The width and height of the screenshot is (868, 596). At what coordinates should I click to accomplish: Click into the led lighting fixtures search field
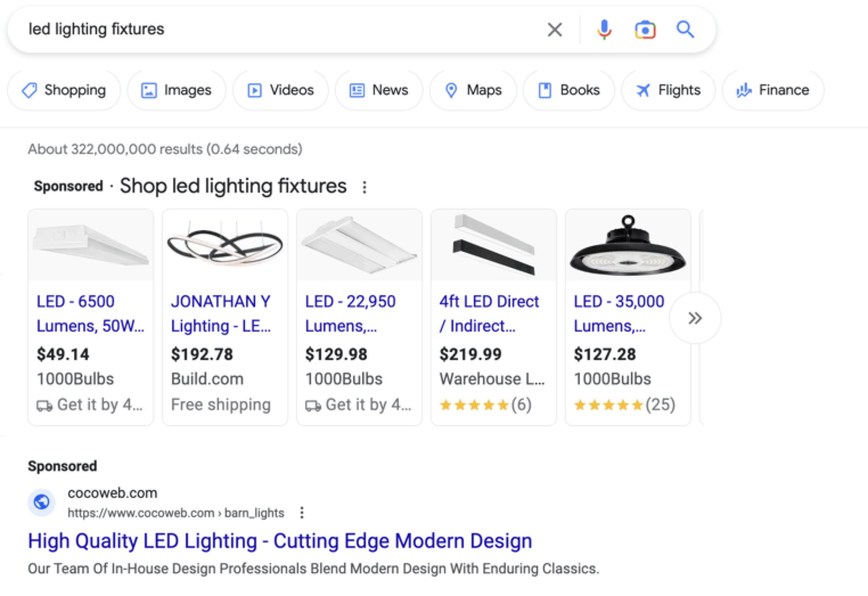coord(273,30)
